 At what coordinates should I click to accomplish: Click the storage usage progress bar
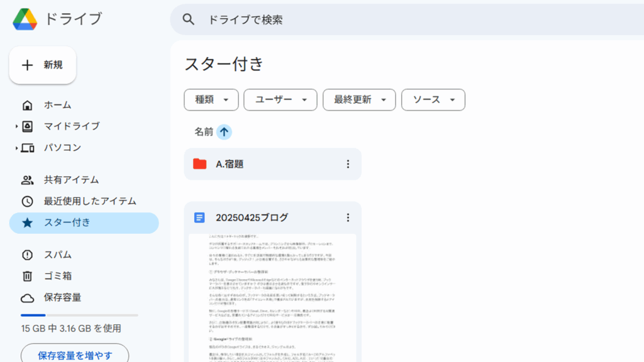click(x=75, y=315)
